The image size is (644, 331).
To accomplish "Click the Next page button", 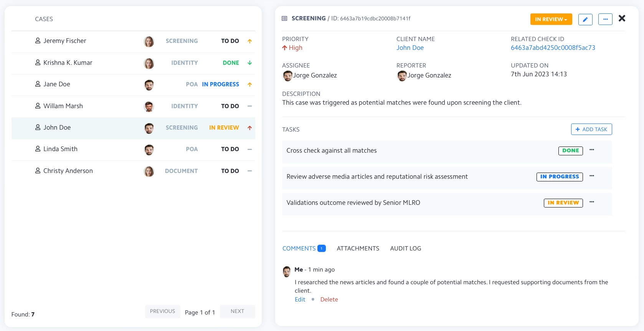I will click(x=237, y=311).
